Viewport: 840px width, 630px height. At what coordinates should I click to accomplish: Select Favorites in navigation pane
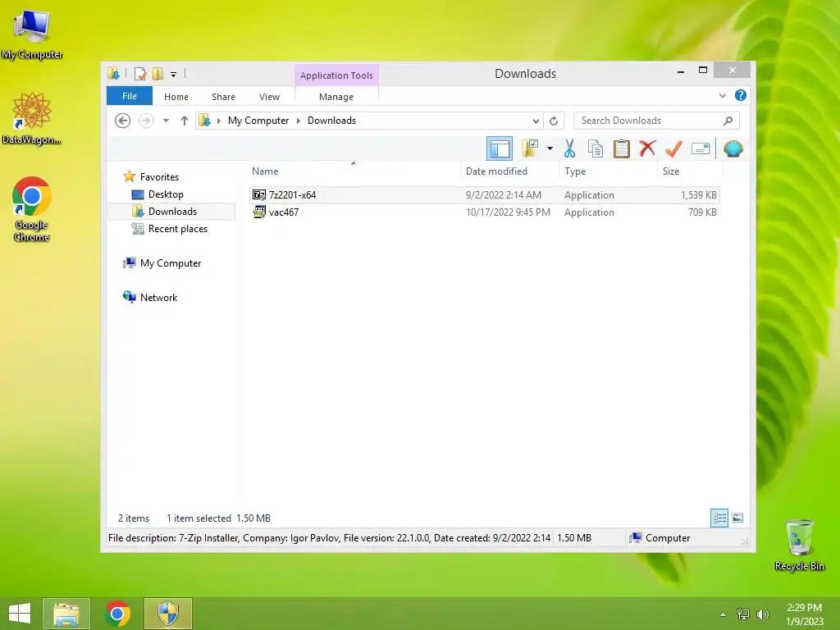(x=159, y=177)
